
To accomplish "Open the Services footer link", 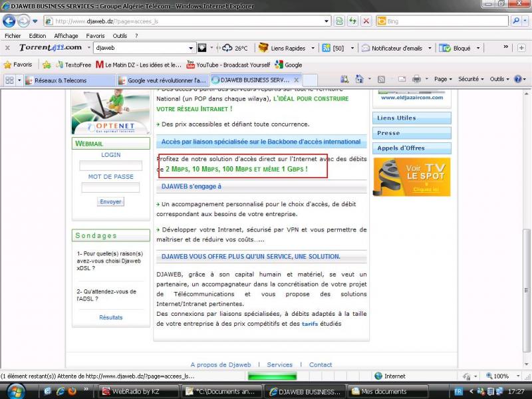I will point(279,364).
